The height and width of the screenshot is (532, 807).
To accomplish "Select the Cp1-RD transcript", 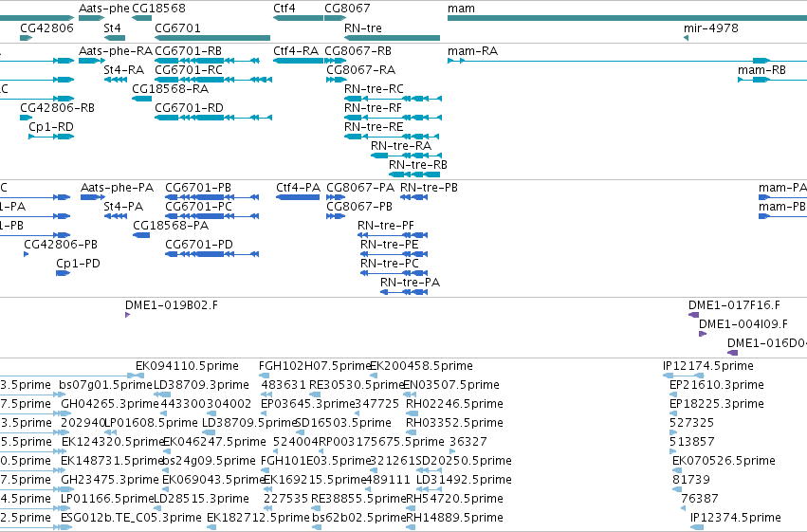I will click(51, 137).
